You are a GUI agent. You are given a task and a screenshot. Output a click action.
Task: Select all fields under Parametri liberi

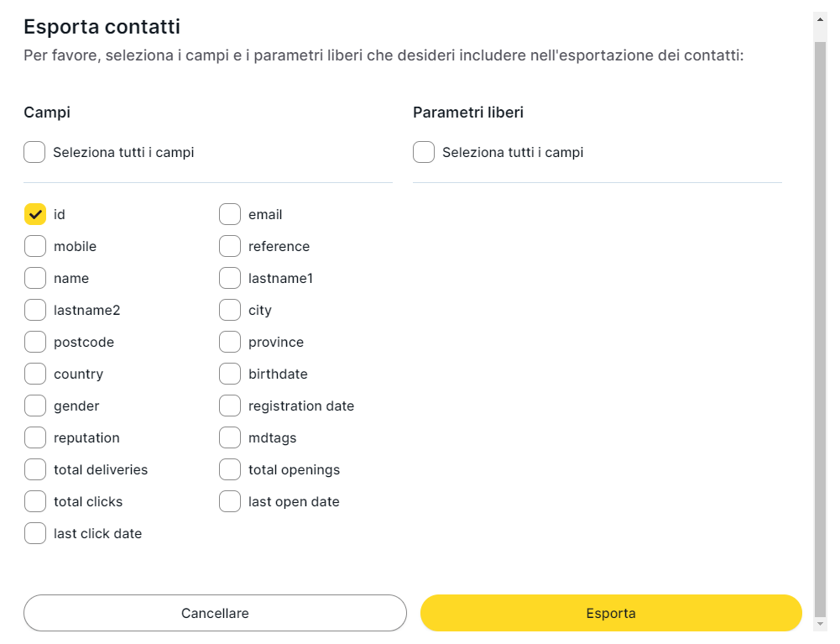point(424,153)
